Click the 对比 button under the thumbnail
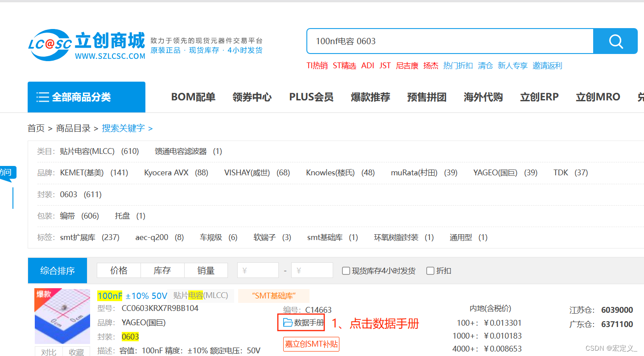The image size is (644, 356). [x=49, y=352]
